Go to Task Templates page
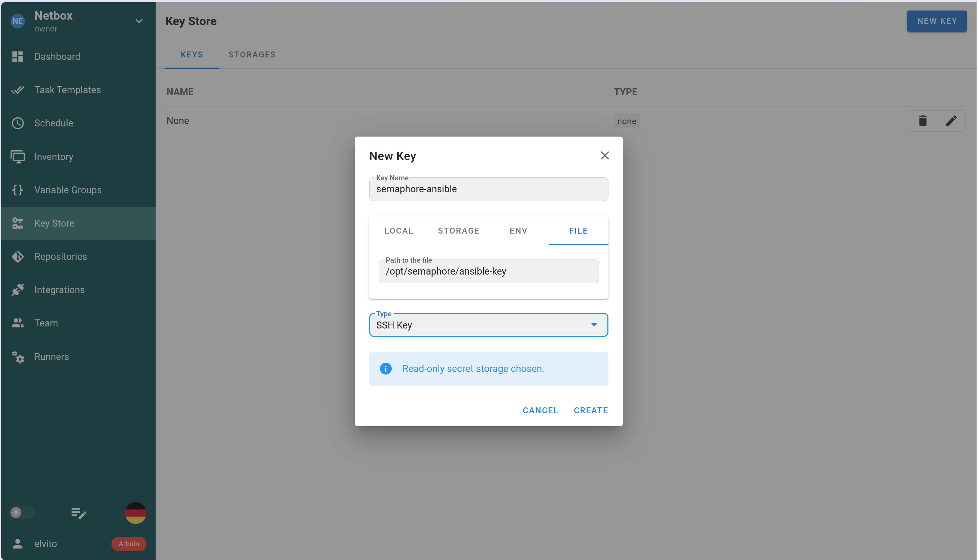Screen dimensions: 978x560 point(78,90)
